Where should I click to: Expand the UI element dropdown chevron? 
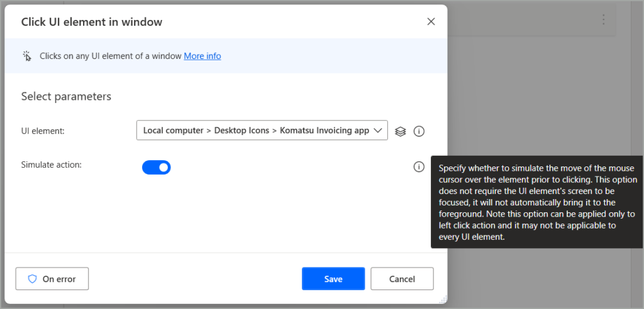click(x=377, y=131)
